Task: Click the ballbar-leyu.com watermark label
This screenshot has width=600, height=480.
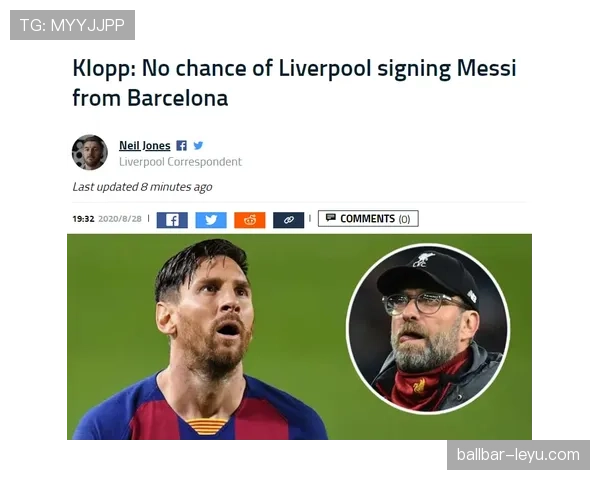Action: coord(518,455)
